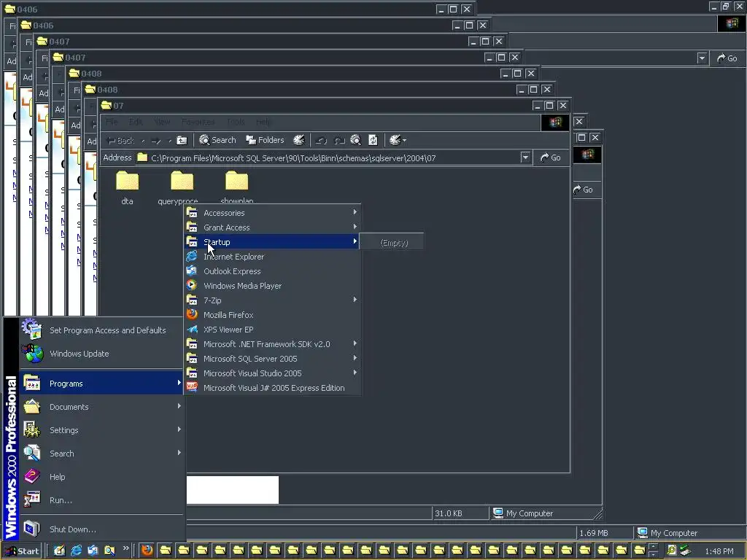Viewport: 747px width, 560px height.
Task: Select the showplan folder
Action: click(x=237, y=186)
